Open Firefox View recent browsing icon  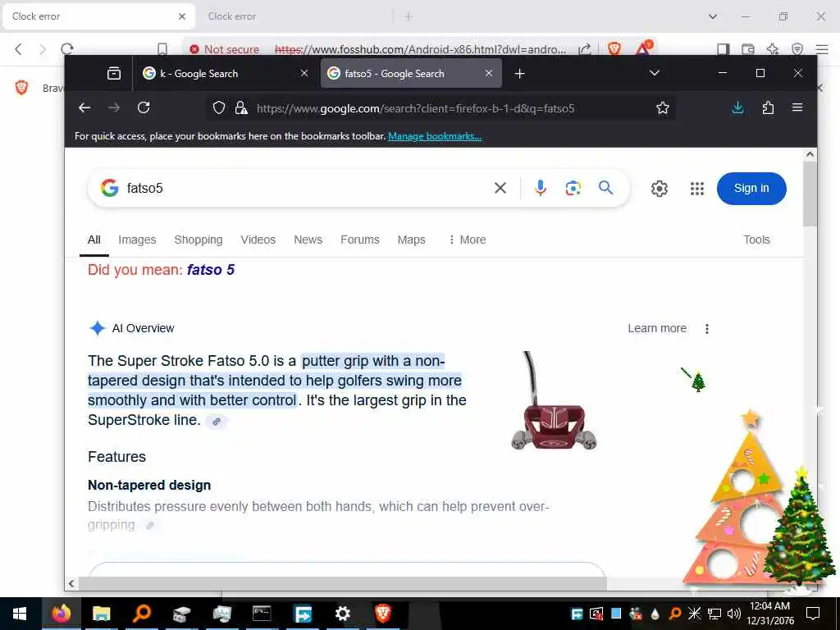[x=113, y=73]
